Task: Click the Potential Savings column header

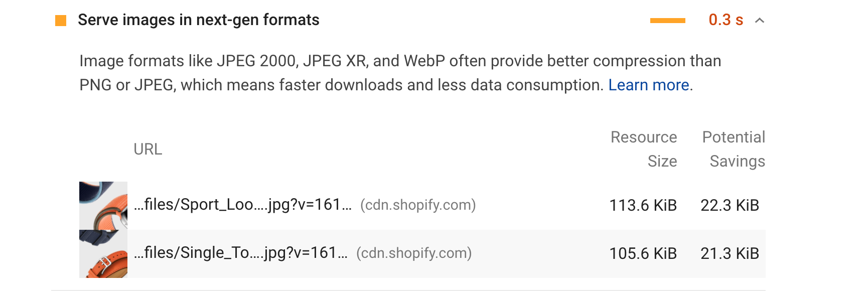Action: (x=734, y=149)
